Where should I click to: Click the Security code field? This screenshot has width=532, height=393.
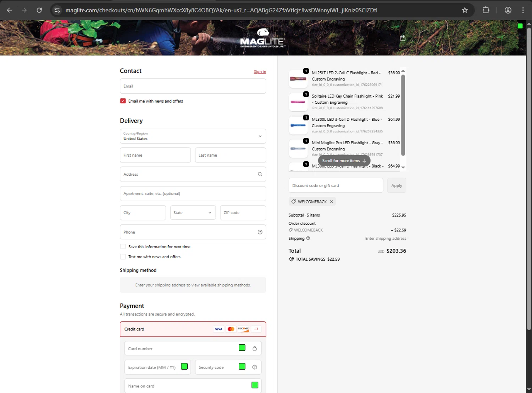click(228, 367)
